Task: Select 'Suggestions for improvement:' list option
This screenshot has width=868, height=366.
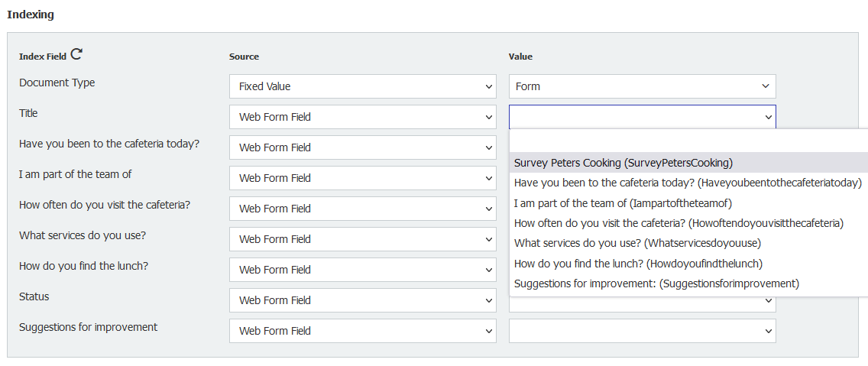Action: click(656, 283)
